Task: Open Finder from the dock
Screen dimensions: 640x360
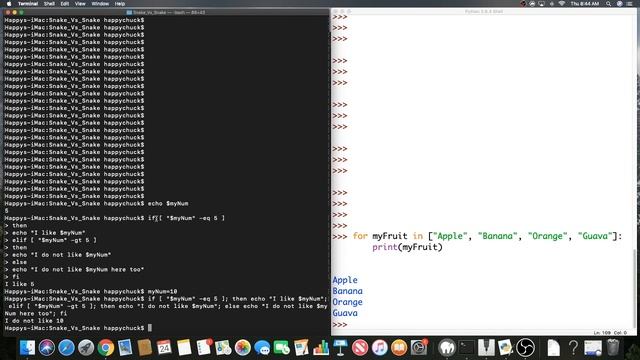Action: (27, 348)
